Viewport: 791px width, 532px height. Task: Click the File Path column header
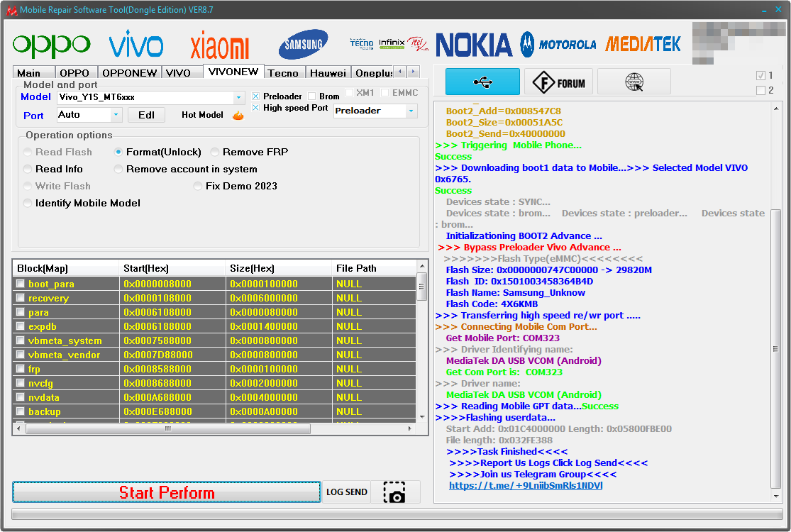tap(375, 268)
